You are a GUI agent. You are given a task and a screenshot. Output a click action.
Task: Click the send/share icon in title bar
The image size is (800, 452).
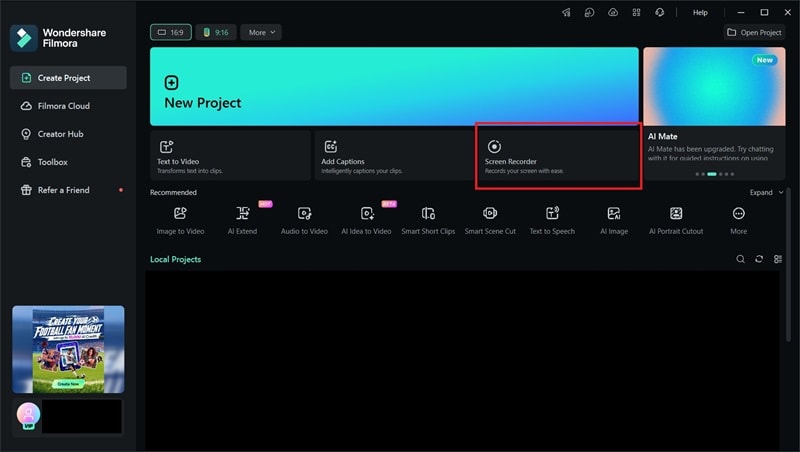566,12
